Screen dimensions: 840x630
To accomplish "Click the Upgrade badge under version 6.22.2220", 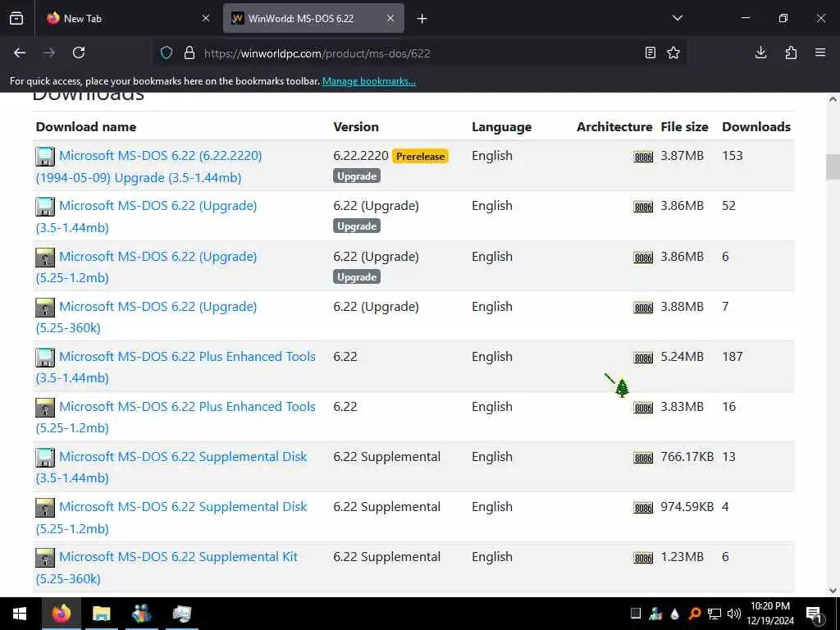I will coord(357,176).
